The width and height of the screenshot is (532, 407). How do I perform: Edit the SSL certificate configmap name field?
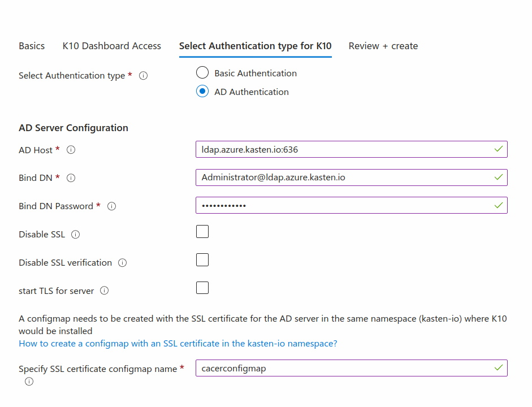352,368
